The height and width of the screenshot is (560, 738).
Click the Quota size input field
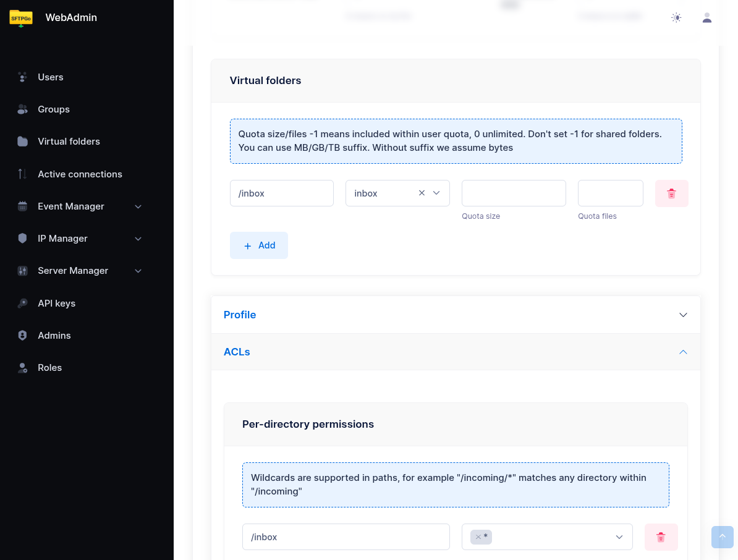coord(513,193)
